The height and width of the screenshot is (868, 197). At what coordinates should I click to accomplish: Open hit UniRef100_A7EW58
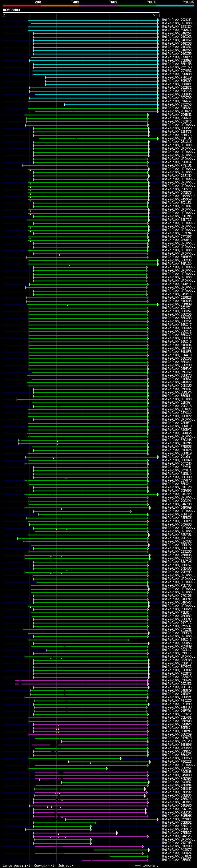(x=177, y=446)
